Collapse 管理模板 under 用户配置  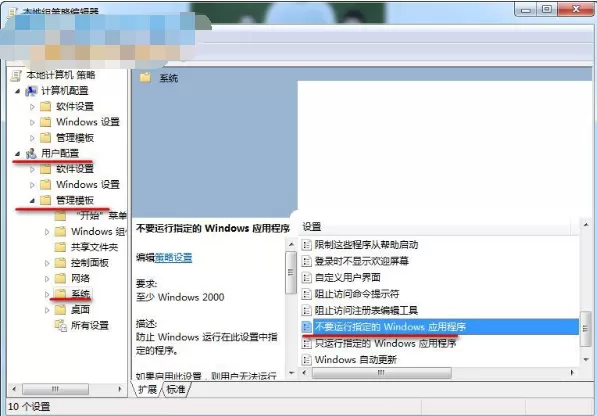(32, 201)
